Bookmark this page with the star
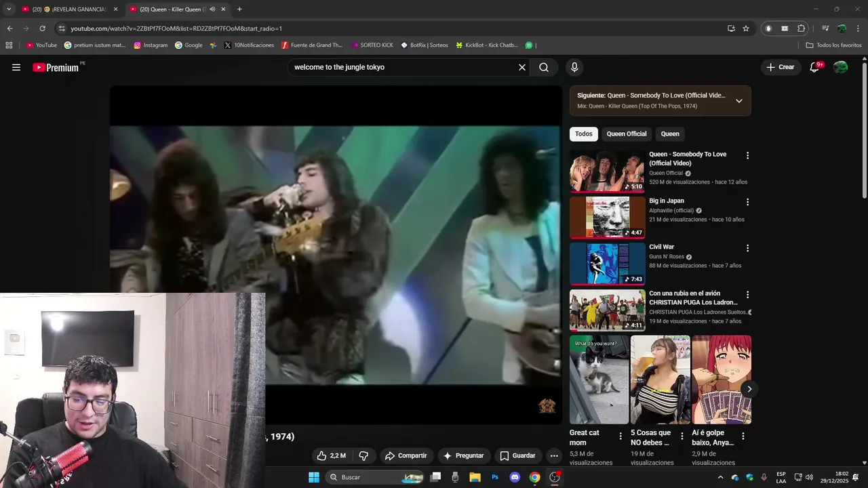This screenshot has height=488, width=868. click(746, 28)
